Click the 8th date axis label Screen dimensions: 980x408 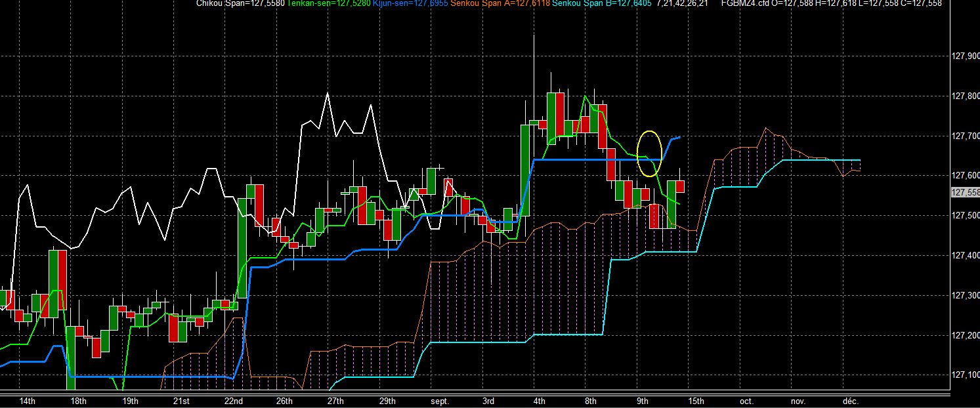tap(591, 401)
